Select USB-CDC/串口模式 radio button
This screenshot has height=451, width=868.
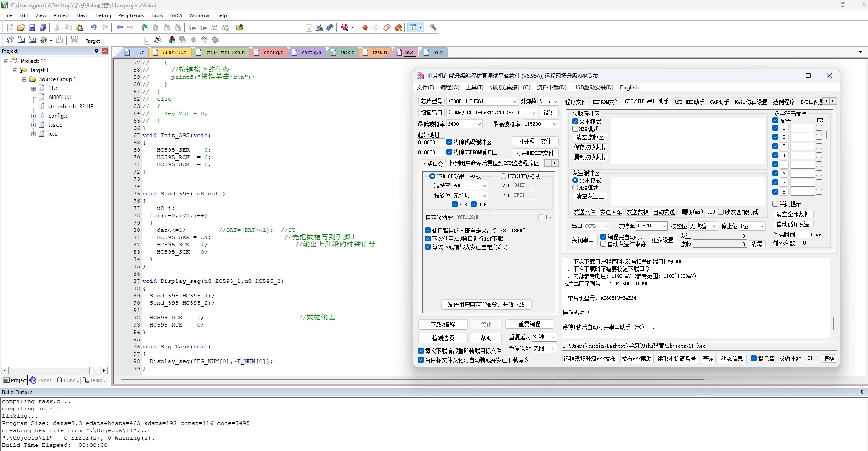point(432,176)
